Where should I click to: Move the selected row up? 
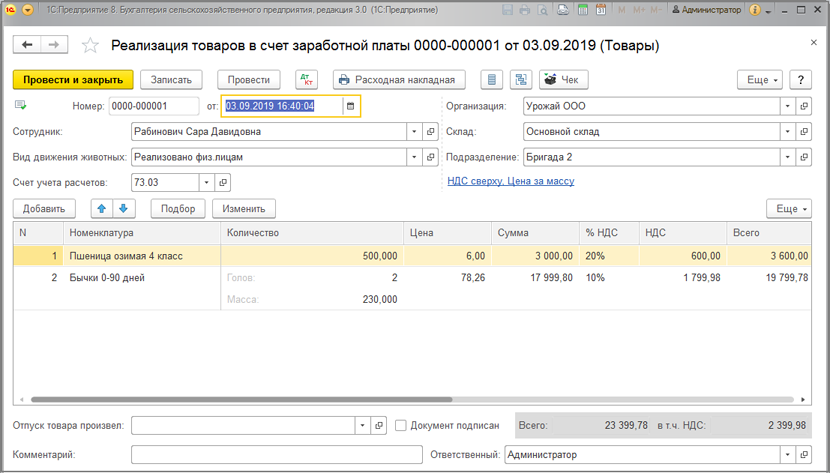(x=102, y=208)
